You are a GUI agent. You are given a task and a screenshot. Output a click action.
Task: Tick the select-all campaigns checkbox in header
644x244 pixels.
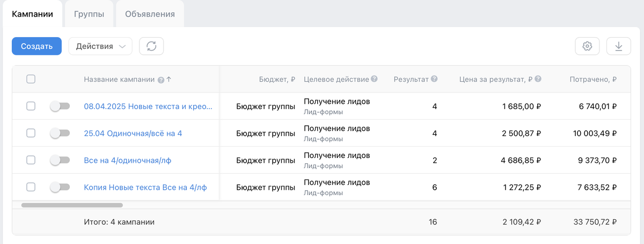coord(31,79)
